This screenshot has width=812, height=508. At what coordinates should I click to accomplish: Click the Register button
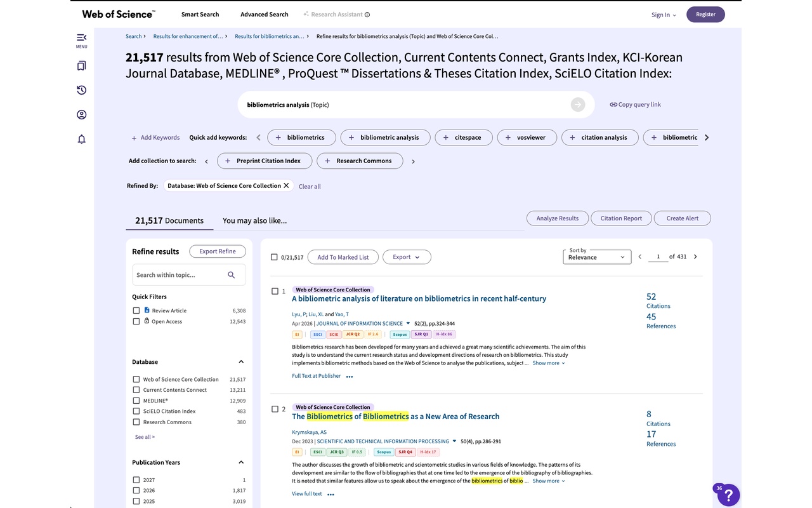(x=705, y=15)
